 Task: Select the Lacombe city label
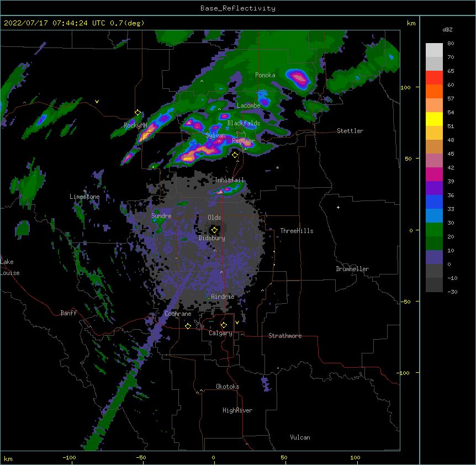(x=248, y=105)
